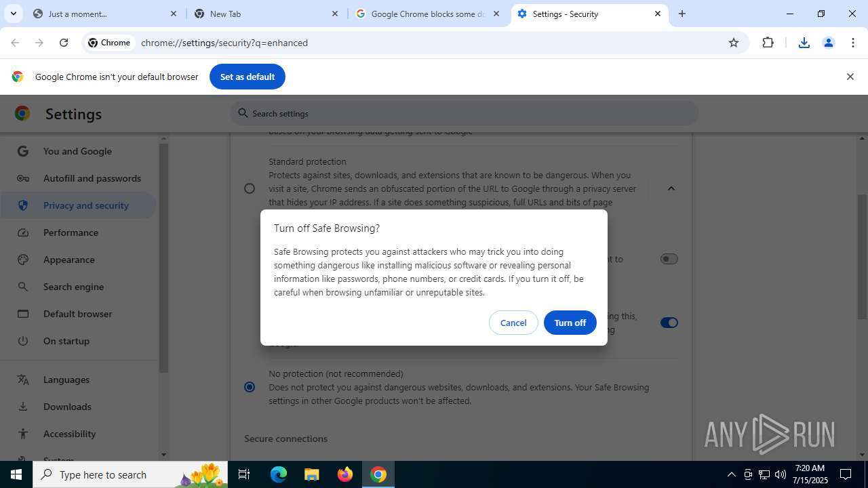Open Default browser settings
The width and height of the screenshot is (868, 488).
(x=77, y=314)
